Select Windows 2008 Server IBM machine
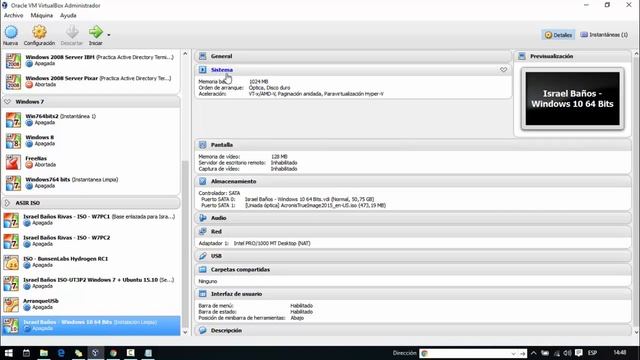The width and height of the screenshot is (640, 360). coord(91,60)
